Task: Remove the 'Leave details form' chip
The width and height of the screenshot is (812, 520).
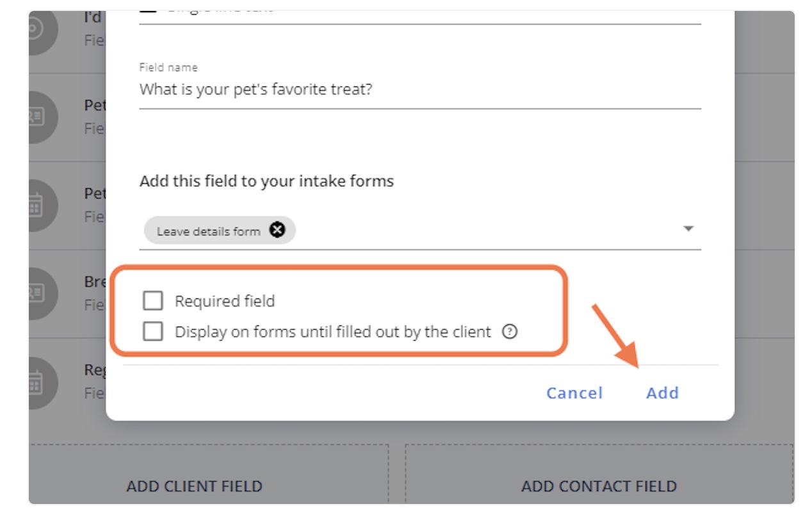Action: (x=277, y=231)
